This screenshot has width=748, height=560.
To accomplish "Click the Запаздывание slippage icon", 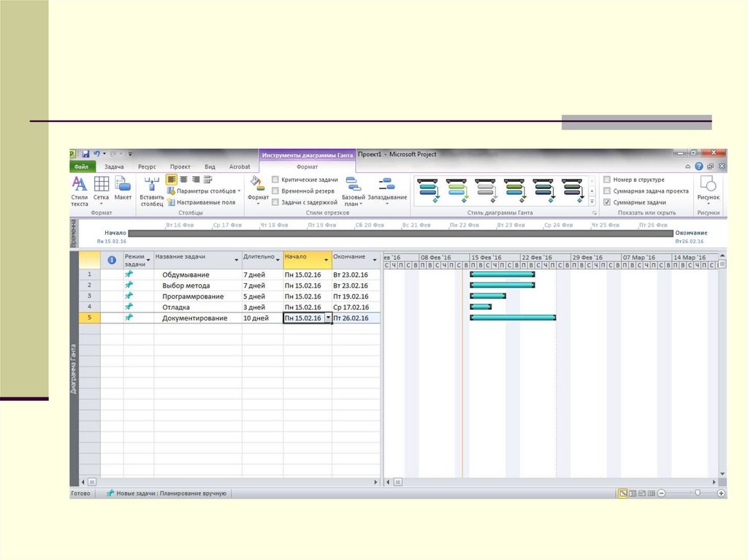I will tap(387, 185).
